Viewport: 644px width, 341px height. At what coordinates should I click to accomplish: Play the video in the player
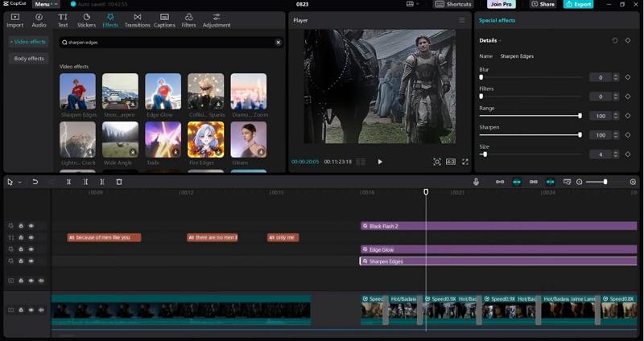tap(380, 162)
